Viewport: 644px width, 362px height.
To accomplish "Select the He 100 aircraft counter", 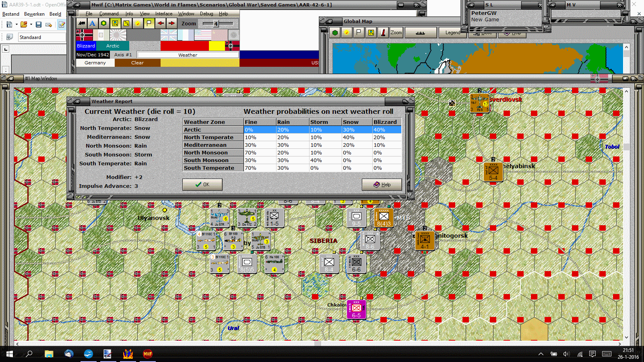I will coord(275,263).
